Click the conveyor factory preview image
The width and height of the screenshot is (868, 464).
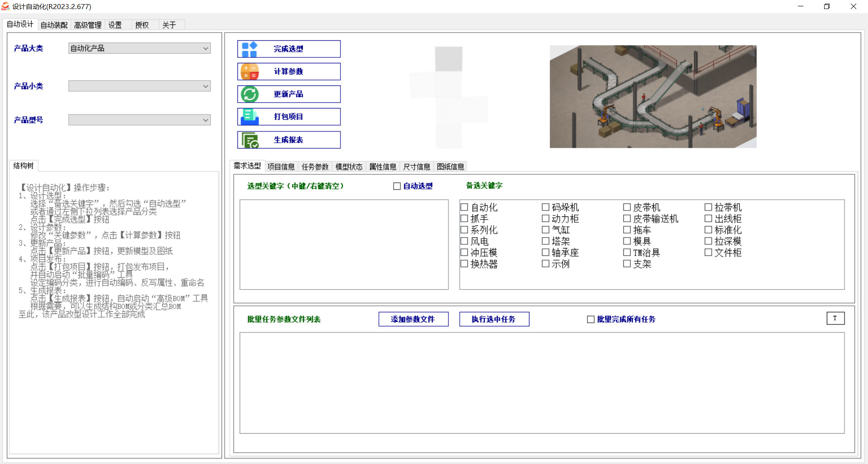pos(653,97)
